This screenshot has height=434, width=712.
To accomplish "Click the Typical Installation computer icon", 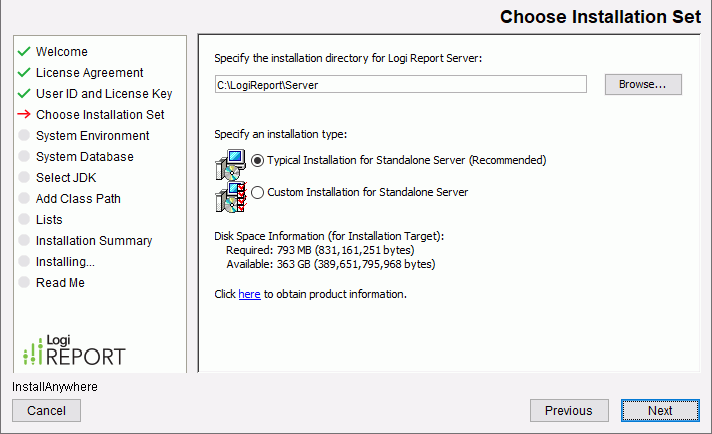I will (x=230, y=162).
